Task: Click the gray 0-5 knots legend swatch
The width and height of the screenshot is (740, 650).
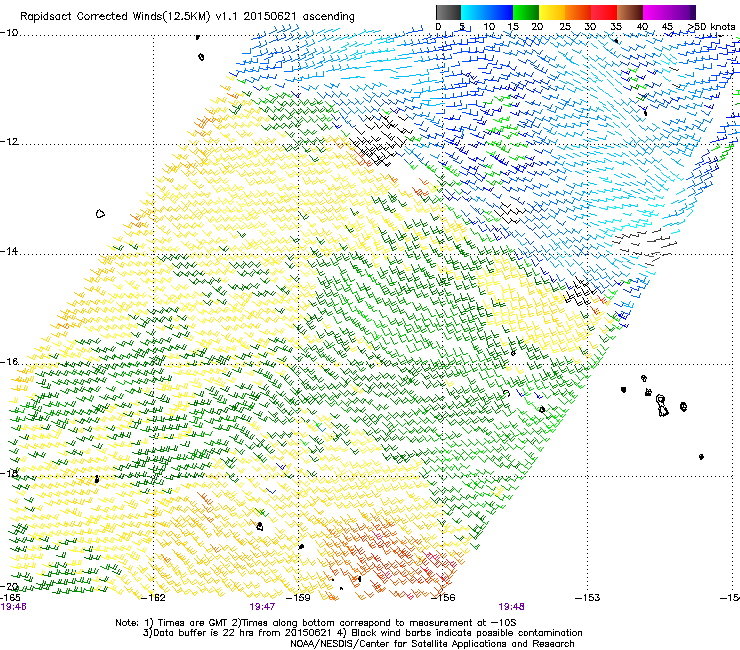Action: (x=448, y=12)
